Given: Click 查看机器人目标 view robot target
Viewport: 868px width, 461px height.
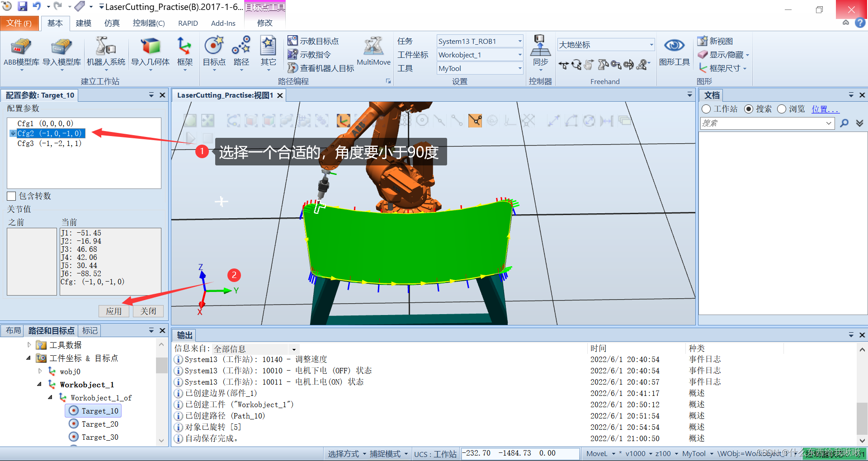Looking at the screenshot, I should (321, 68).
